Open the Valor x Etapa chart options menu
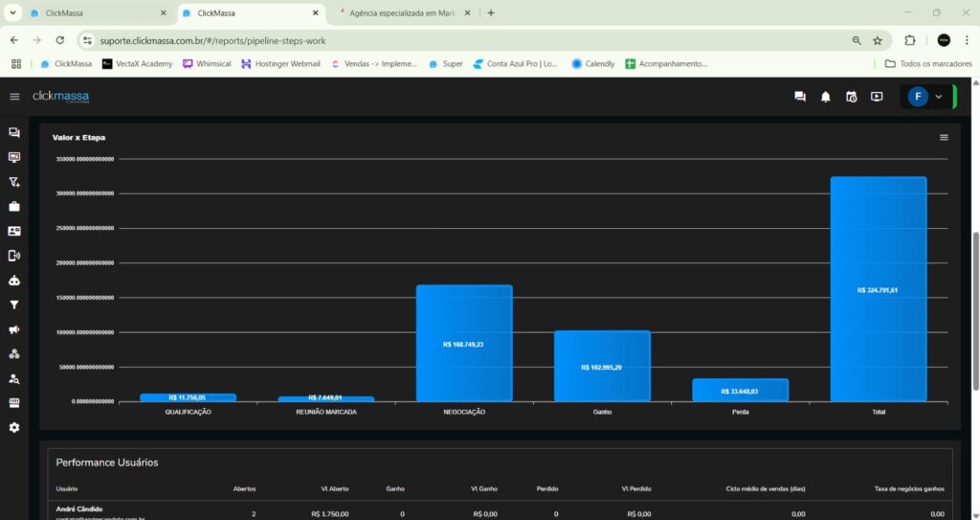The image size is (980, 520). tap(944, 138)
